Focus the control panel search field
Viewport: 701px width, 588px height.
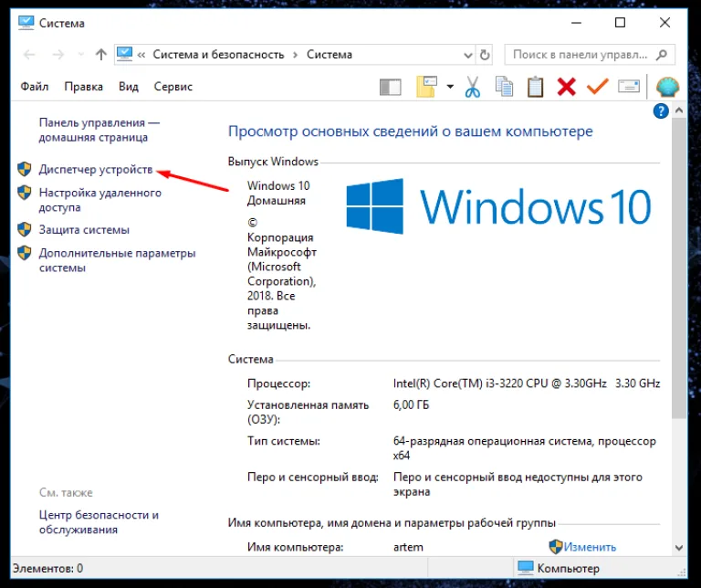coord(590,55)
